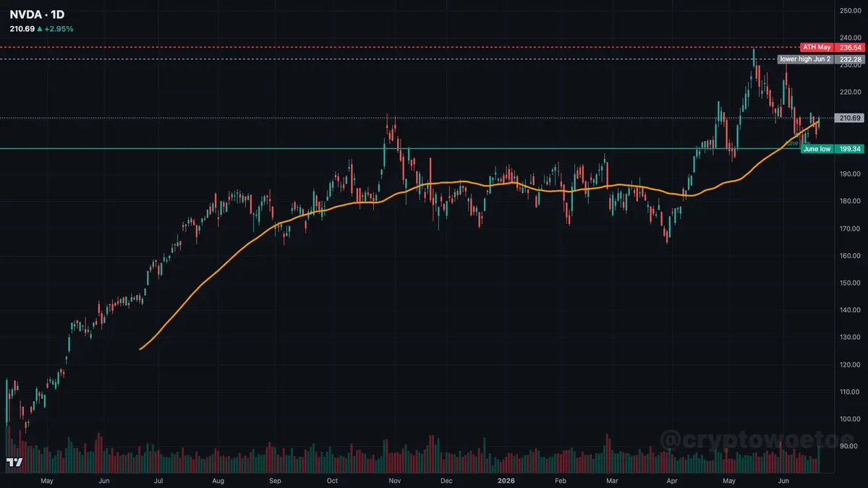Image resolution: width=868 pixels, height=488 pixels.
Task: Click the 100.00 price axis label
Action: [x=850, y=419]
